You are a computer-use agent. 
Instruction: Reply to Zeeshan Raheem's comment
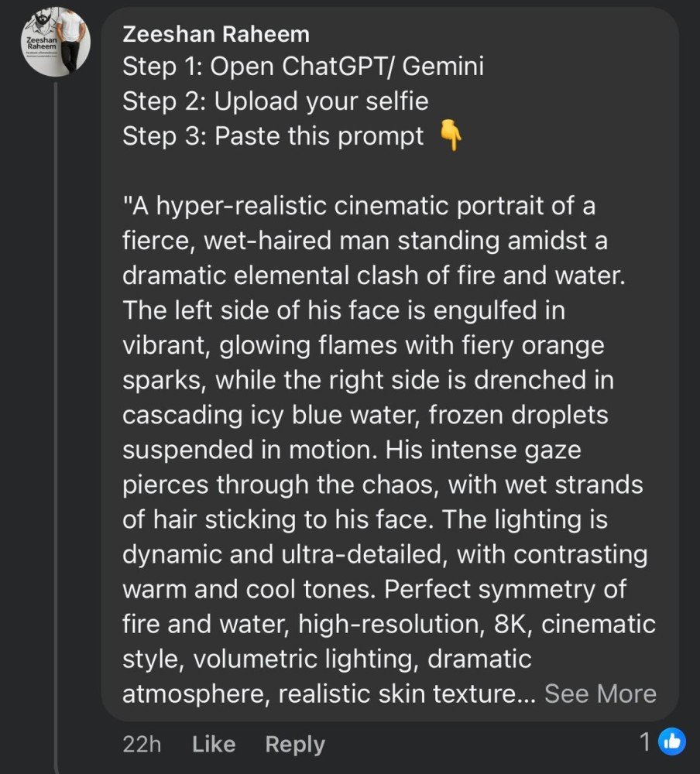click(295, 744)
